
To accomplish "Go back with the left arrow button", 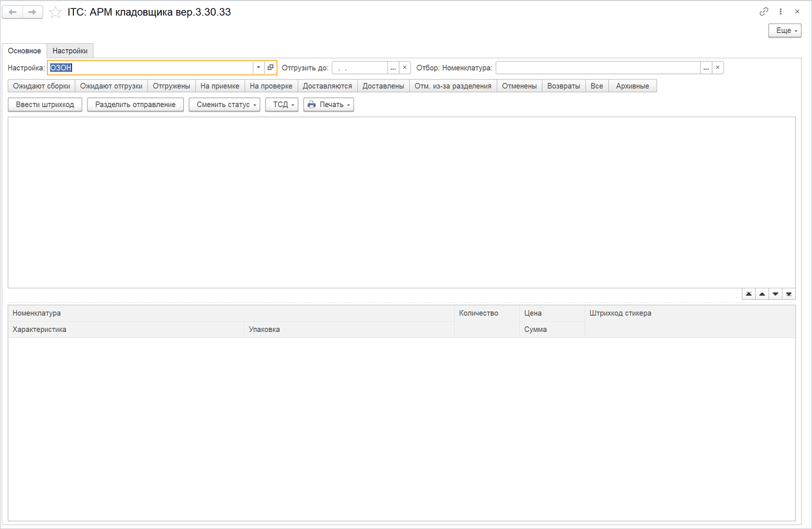I will coord(13,12).
